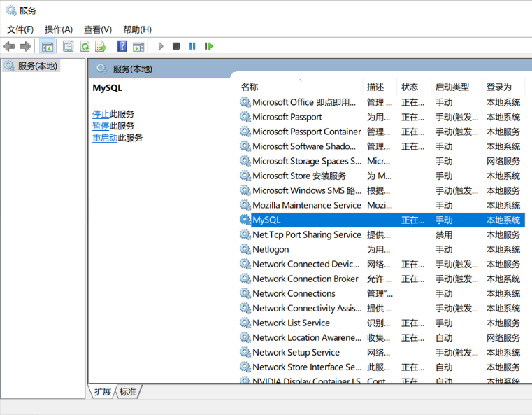Click the Back arrow toolbar icon
The width and height of the screenshot is (532, 415).
tap(9, 46)
